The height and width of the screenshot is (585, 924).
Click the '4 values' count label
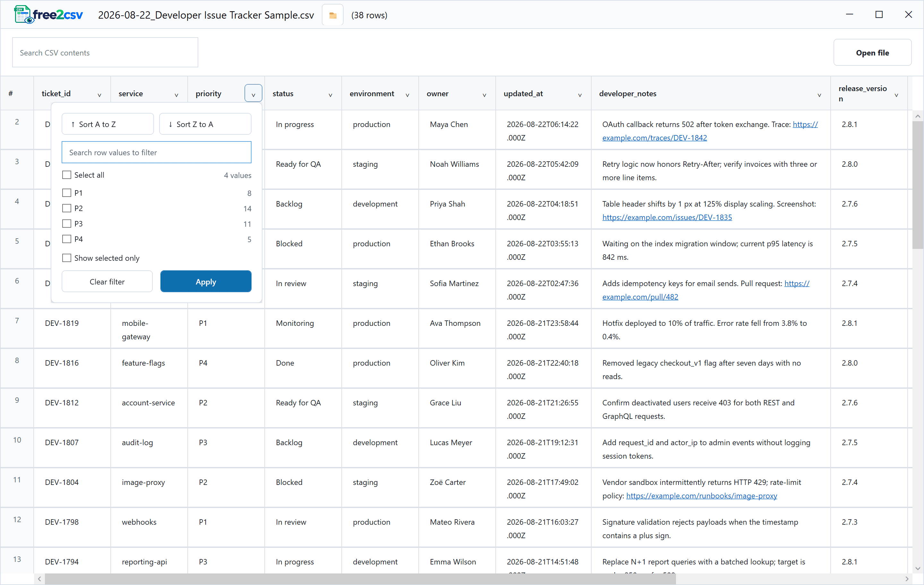pyautogui.click(x=237, y=175)
